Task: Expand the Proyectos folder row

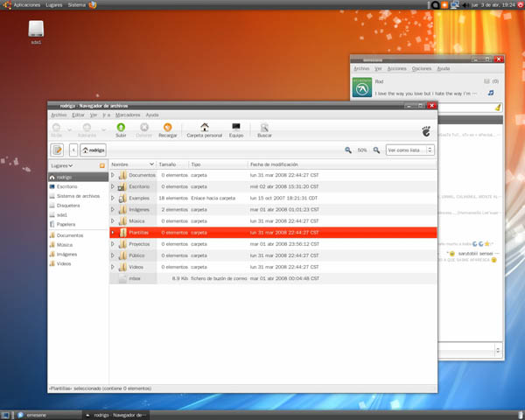Action: tap(113, 244)
